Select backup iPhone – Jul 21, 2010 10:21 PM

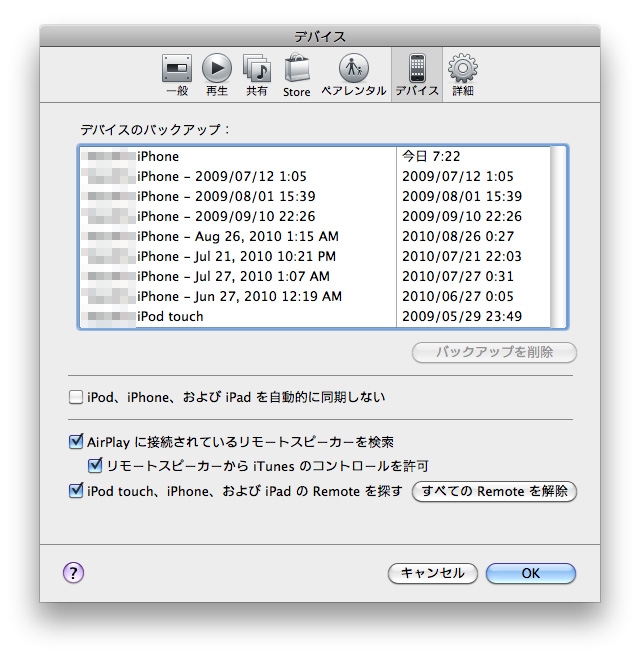click(x=315, y=256)
